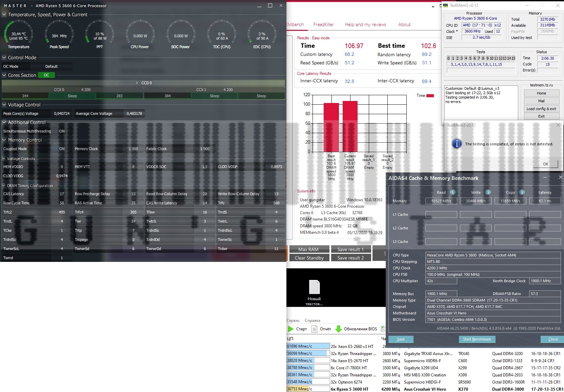Click the Best result red chart bar
Screen dimensions: 564x392
pos(331,127)
